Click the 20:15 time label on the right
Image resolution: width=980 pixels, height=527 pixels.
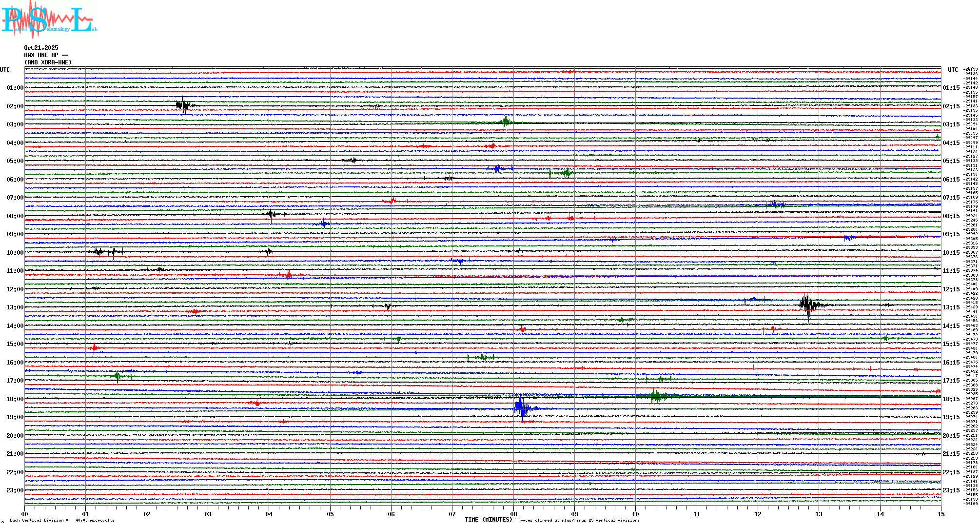tap(951, 436)
